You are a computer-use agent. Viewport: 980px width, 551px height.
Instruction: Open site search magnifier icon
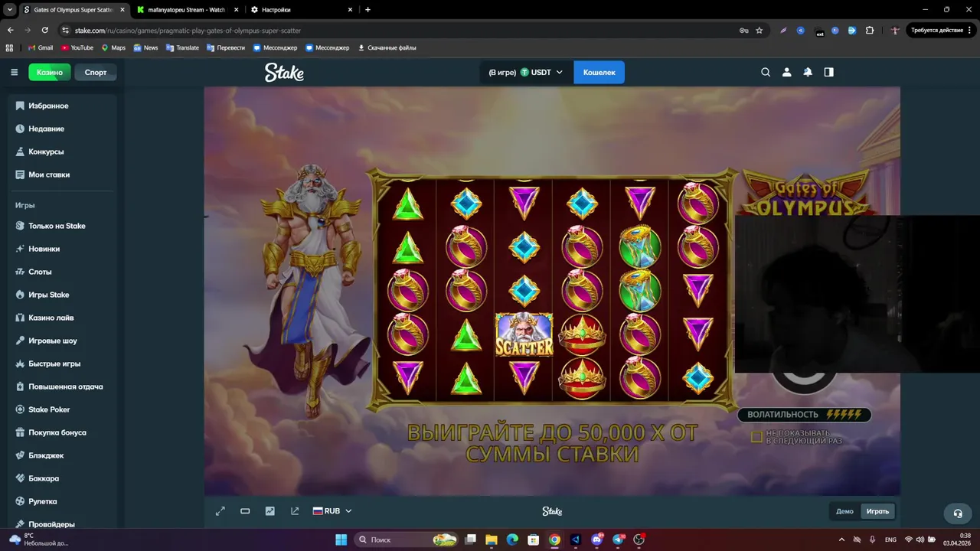point(766,72)
